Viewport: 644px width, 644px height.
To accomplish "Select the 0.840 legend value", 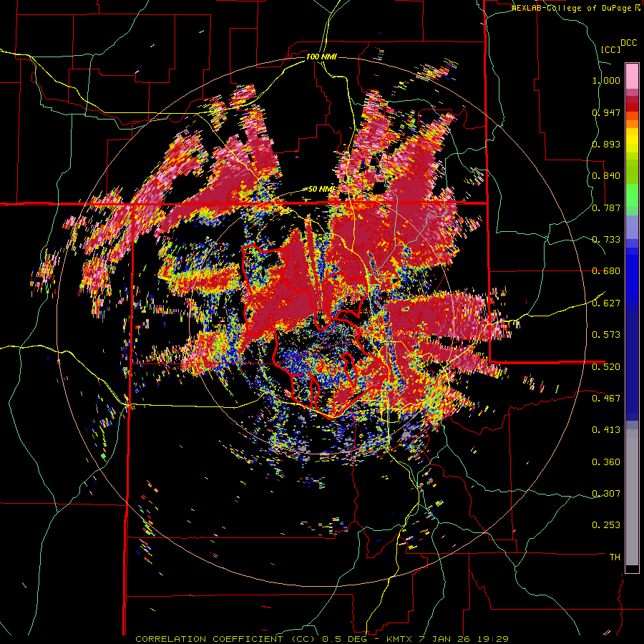I will click(606, 176).
